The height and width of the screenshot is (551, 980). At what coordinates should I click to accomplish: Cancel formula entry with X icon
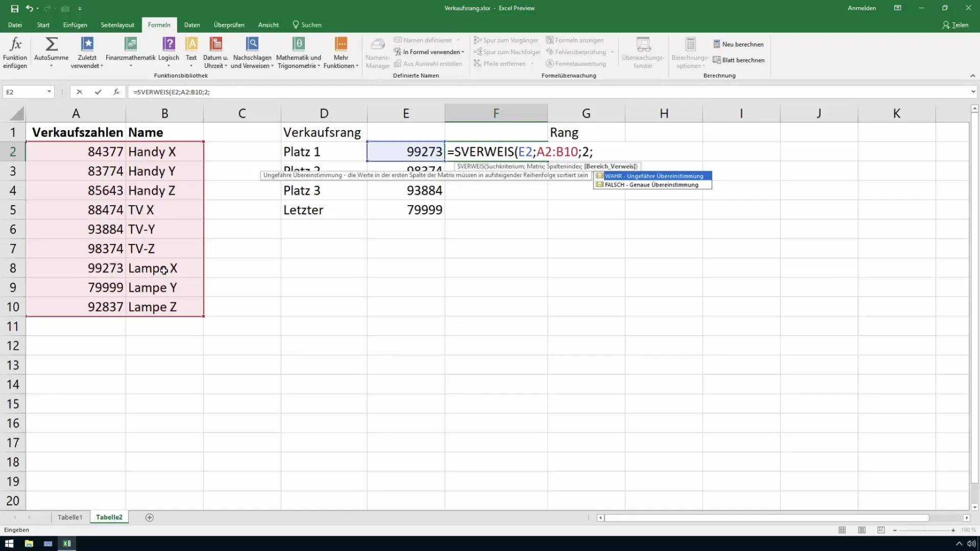pos(79,92)
